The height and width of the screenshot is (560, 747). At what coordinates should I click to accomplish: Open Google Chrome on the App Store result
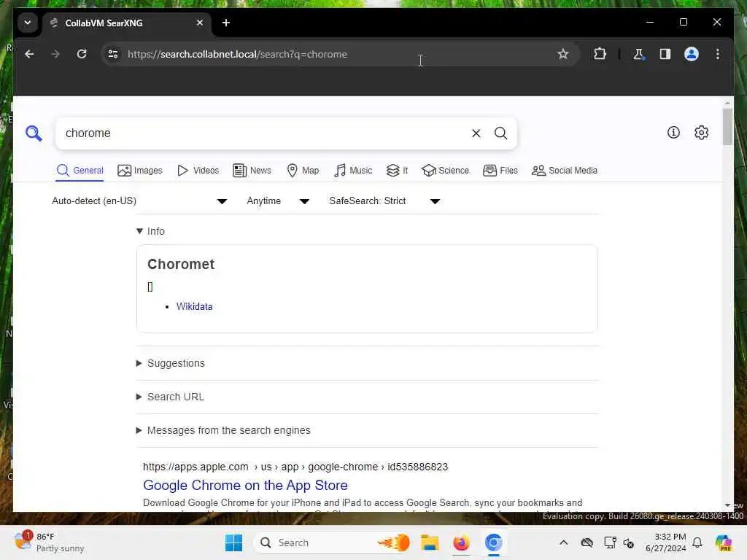tap(245, 485)
